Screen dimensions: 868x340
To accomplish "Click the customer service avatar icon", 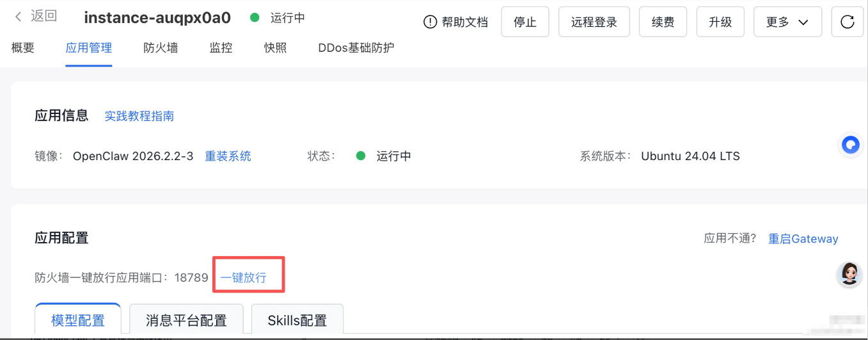I will (849, 275).
